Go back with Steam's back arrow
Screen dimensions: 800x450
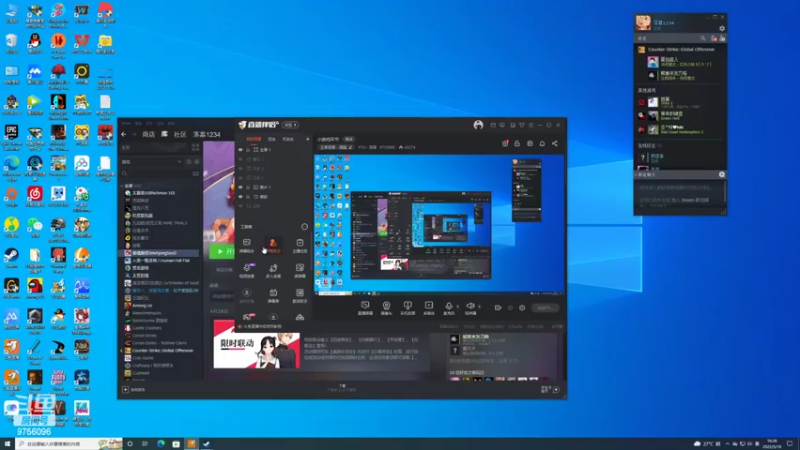(123, 134)
